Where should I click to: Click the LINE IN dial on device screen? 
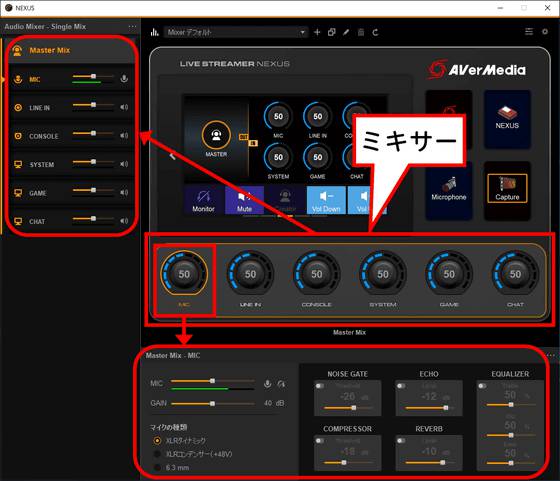click(318, 116)
